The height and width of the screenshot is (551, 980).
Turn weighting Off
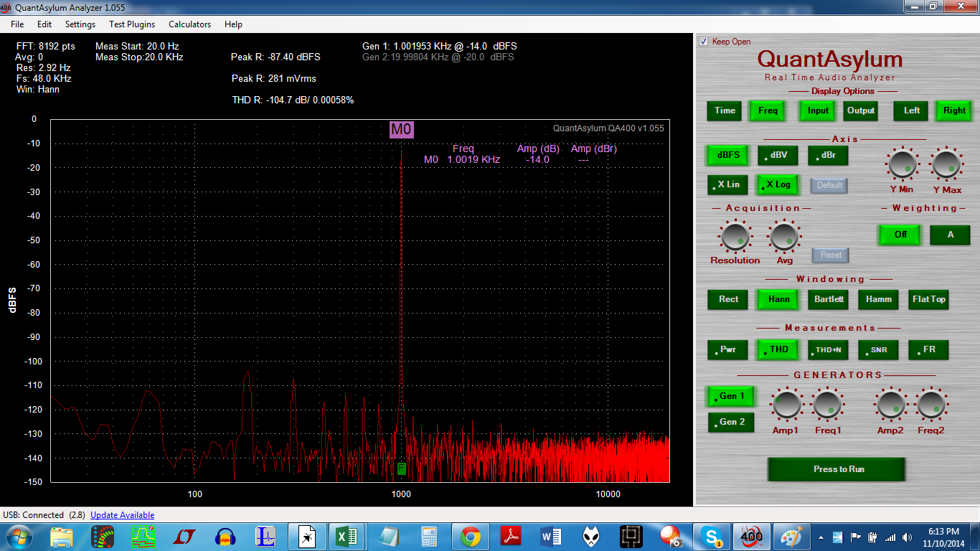900,235
